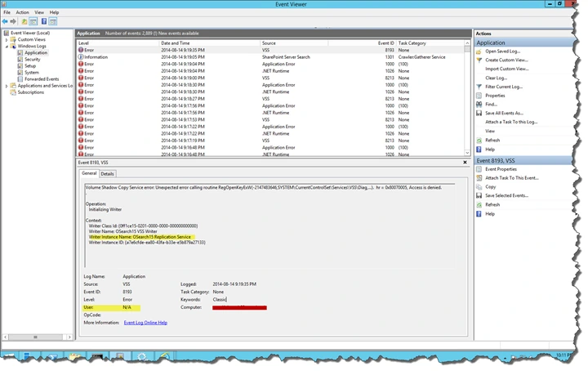Screen dimensions: 588x371
Task: Select the .NET Runtime error at 9:18:30 PM
Action: point(270,92)
